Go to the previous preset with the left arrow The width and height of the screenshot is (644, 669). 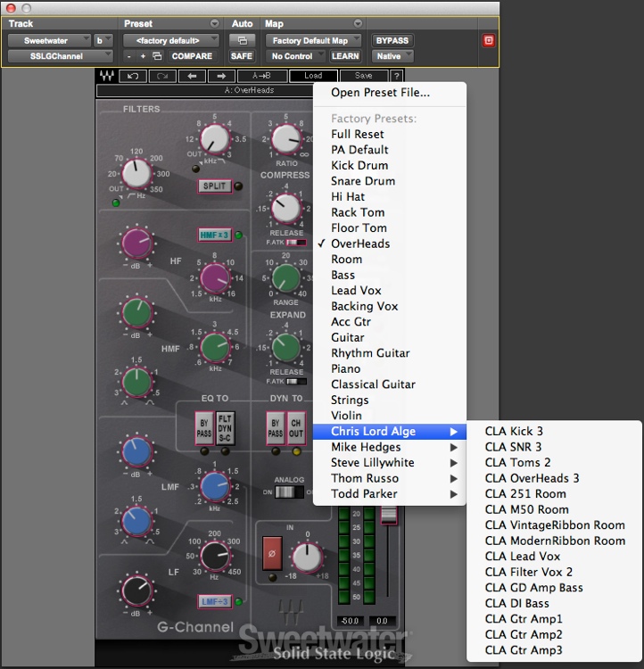point(192,76)
